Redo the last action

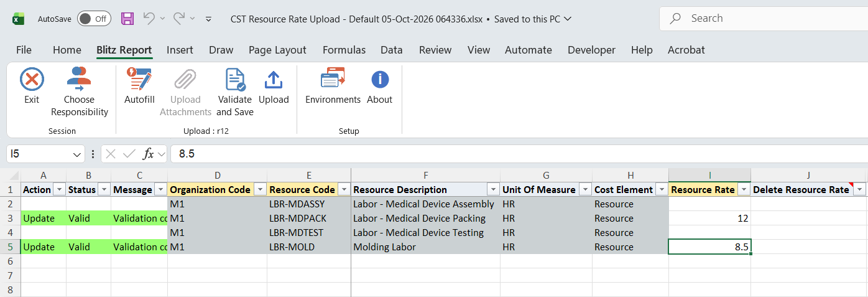[x=179, y=19]
